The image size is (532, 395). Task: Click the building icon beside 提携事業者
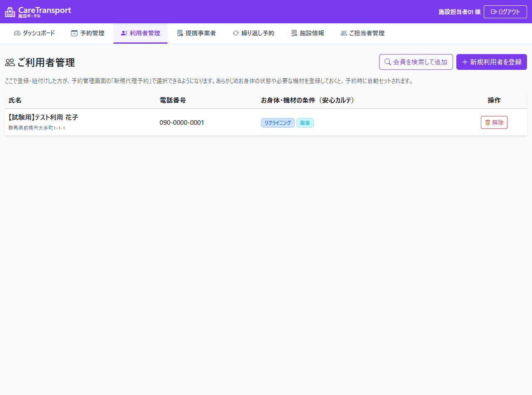pyautogui.click(x=180, y=33)
